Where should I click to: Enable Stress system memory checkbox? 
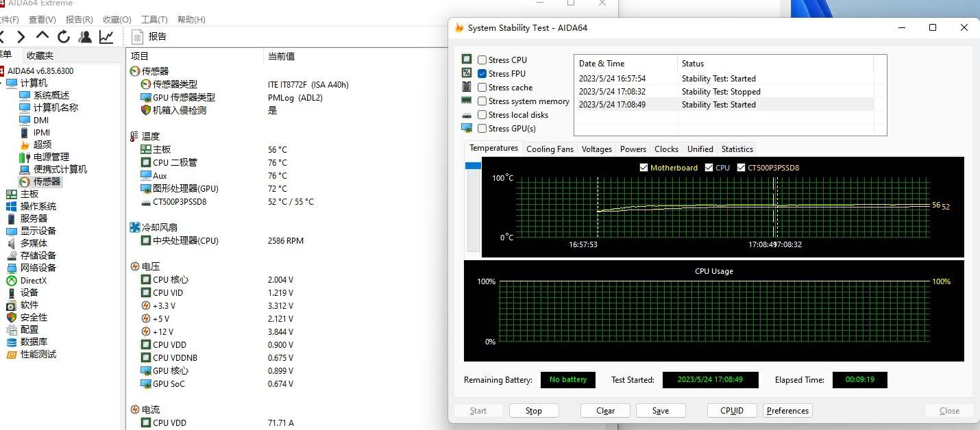(482, 101)
